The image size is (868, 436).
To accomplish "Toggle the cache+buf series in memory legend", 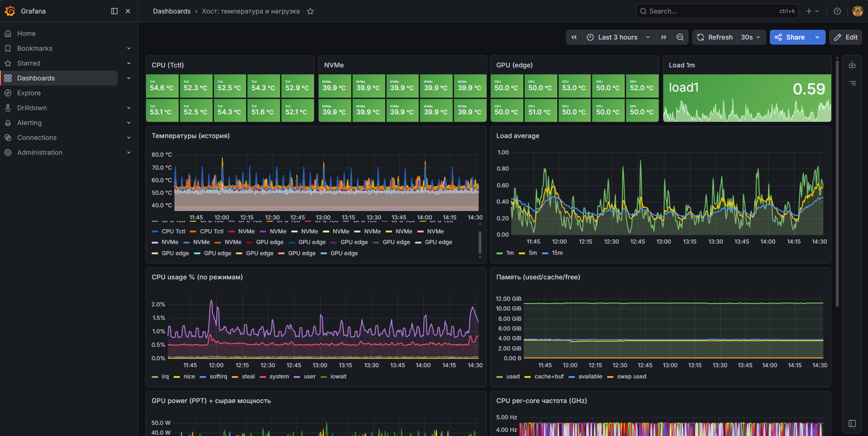I will pos(549,377).
